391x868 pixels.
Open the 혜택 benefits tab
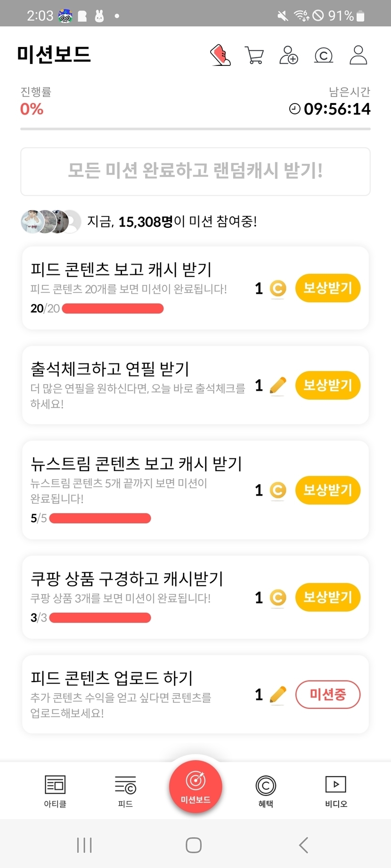click(x=266, y=791)
